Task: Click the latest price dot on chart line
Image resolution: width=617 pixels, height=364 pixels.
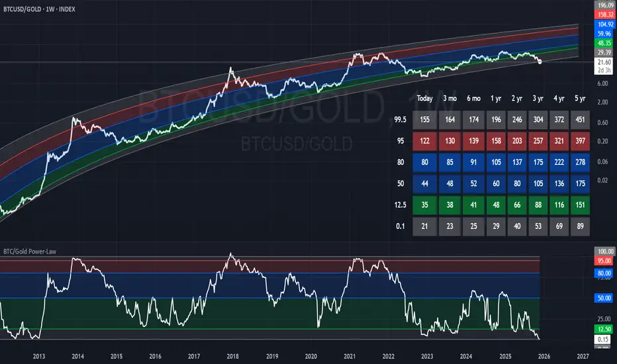Action: coord(540,62)
